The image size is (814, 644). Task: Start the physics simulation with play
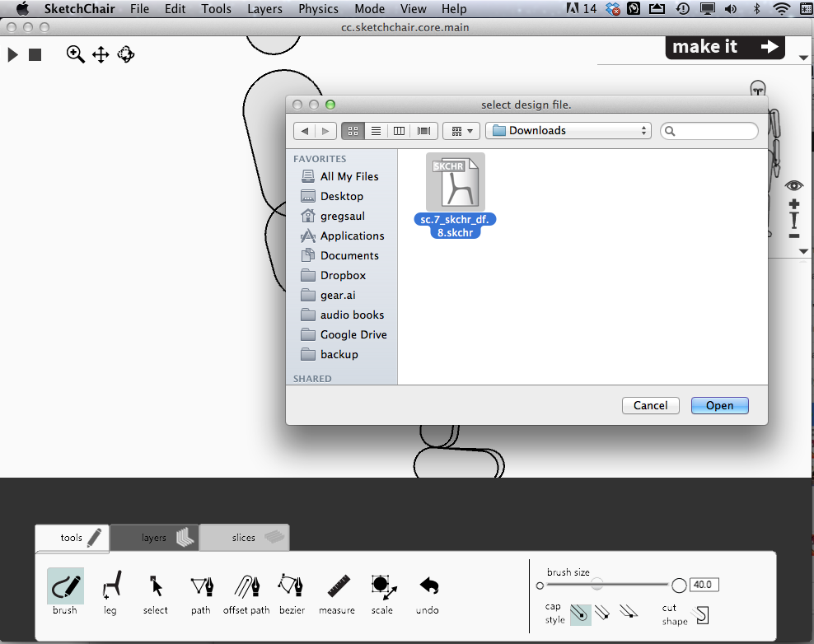point(13,54)
